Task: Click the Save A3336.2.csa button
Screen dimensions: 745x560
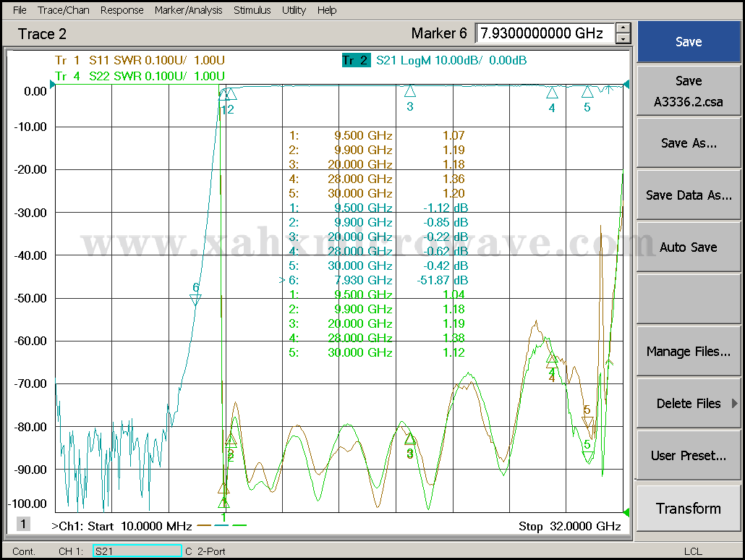Action: pos(688,91)
